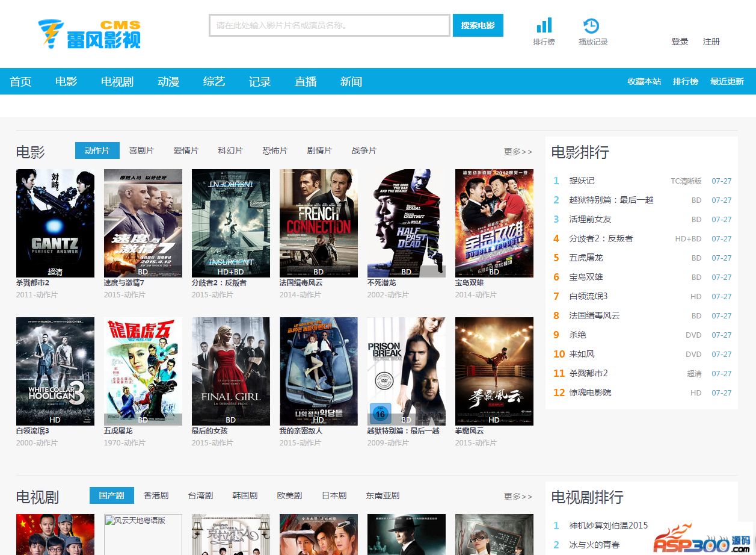Select the 战争片 movie tab
The width and height of the screenshot is (756, 555).
(x=364, y=150)
